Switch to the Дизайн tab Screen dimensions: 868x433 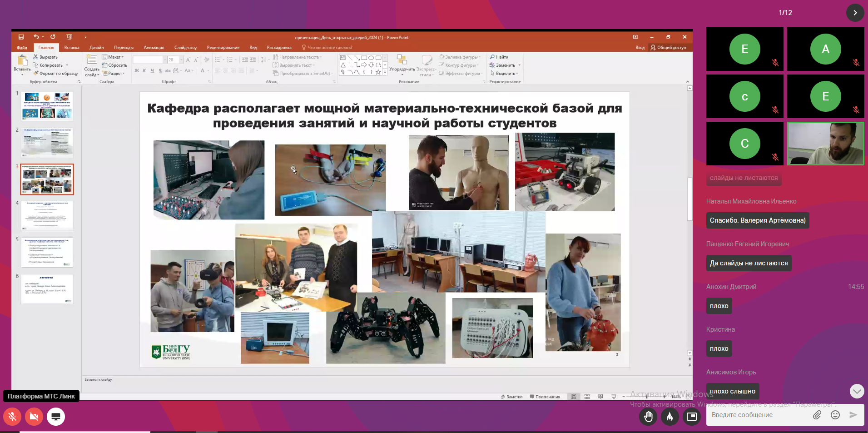(x=96, y=48)
